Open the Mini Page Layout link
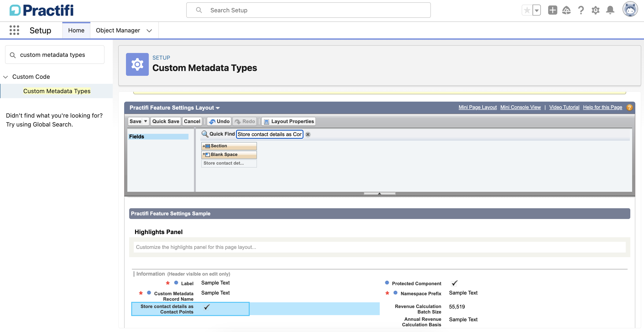This screenshot has width=644, height=332. (477, 107)
